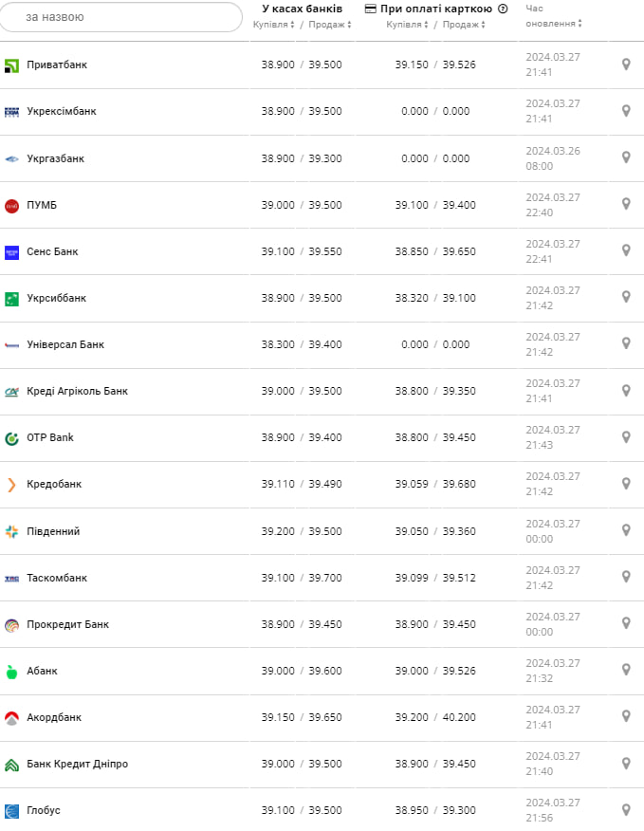Show branch locations for Акордбанк via pin

click(x=626, y=716)
